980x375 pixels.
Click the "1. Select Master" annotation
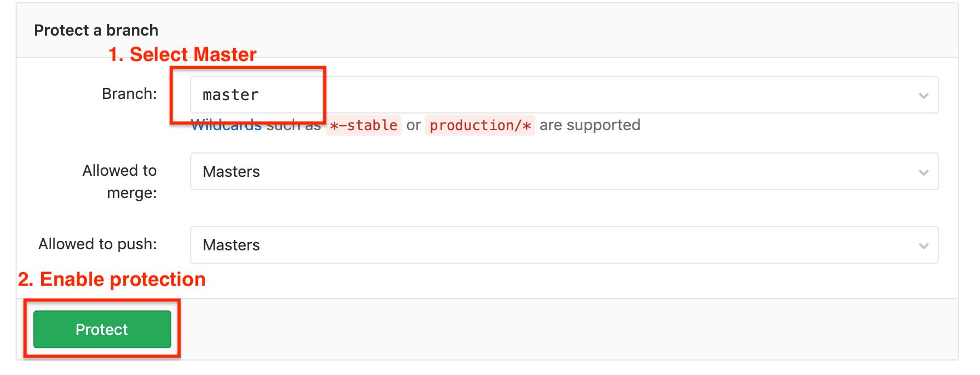click(182, 55)
